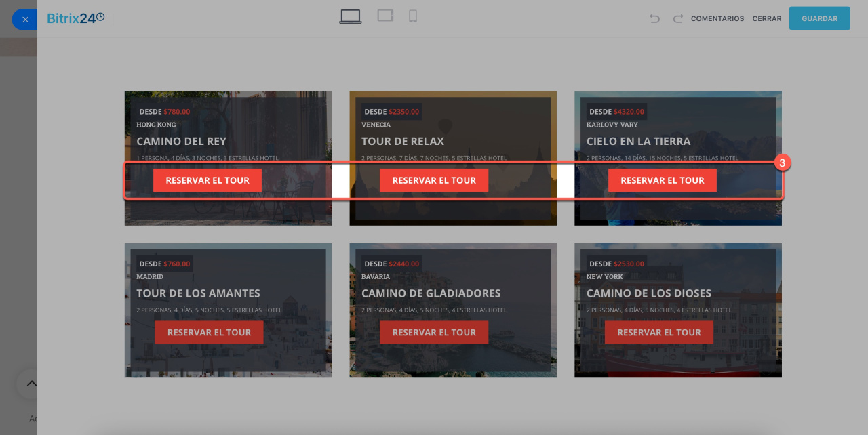This screenshot has height=435, width=868.
Task: Select the Camino de Gladiadores title
Action: pyautogui.click(x=431, y=293)
